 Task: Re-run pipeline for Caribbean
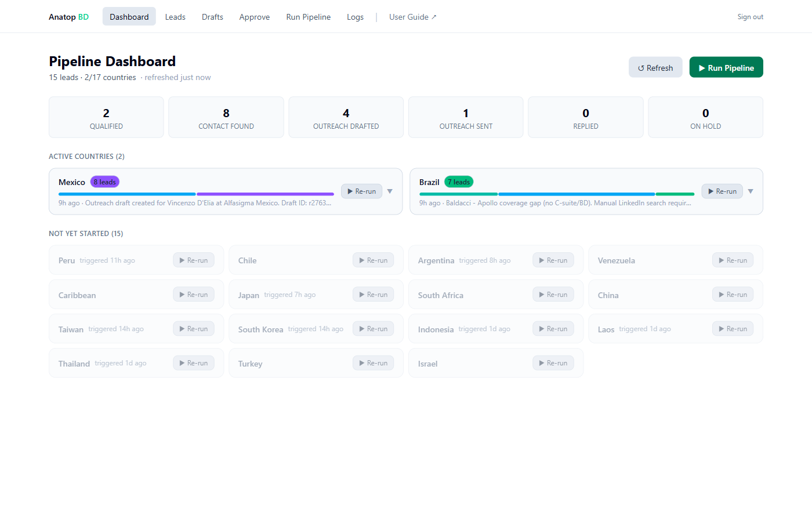[x=194, y=295]
